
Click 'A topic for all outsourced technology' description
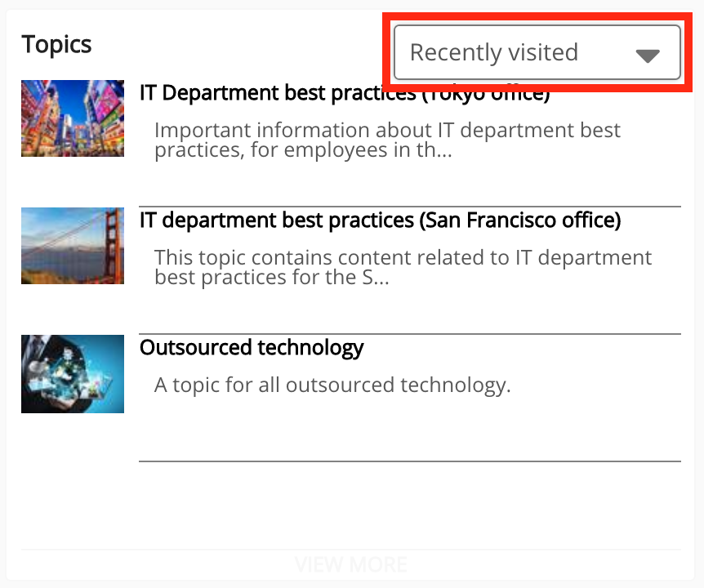332,385
